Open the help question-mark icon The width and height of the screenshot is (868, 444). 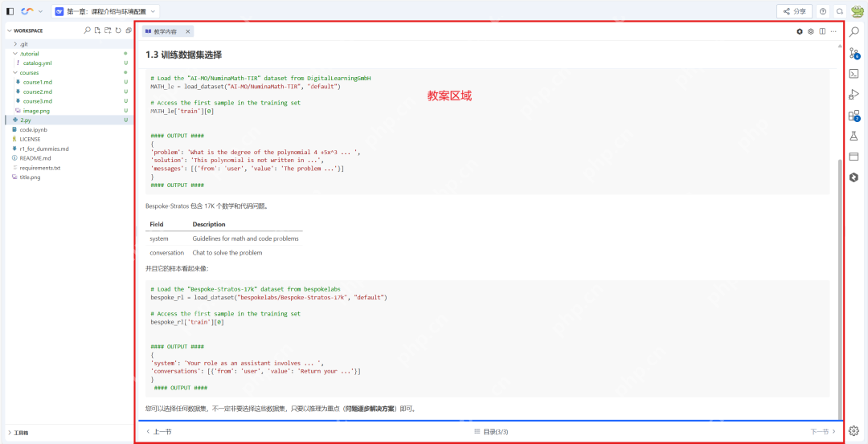823,11
